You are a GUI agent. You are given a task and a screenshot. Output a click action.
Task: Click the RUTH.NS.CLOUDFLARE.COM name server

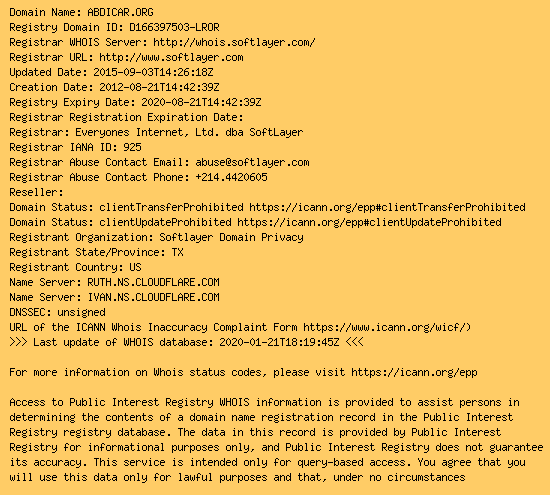(153, 282)
